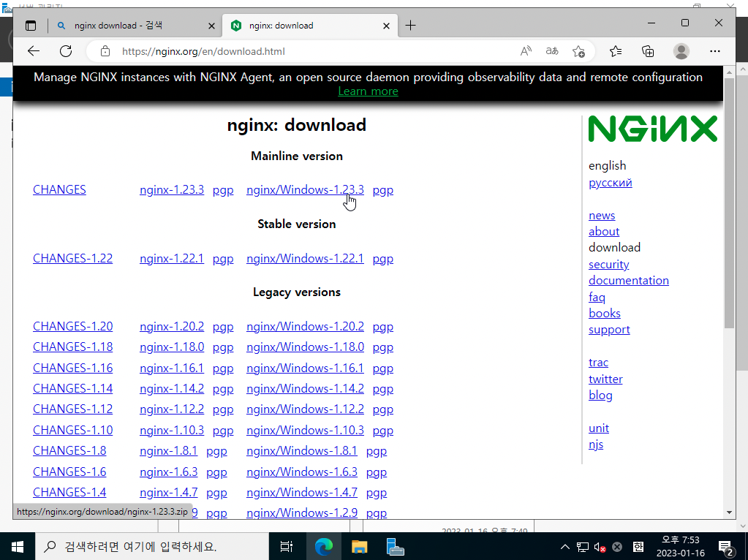Select the nginx: download tab
The image size is (748, 560).
(310, 26)
